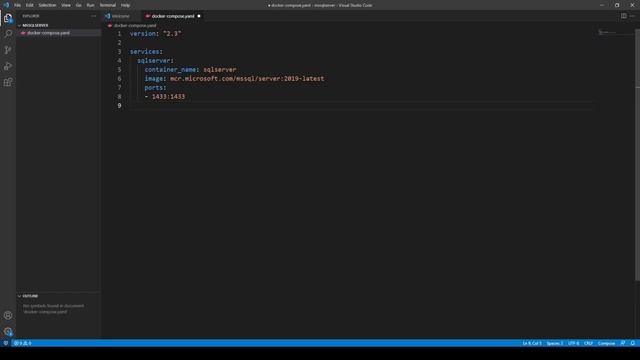The width and height of the screenshot is (640, 360).
Task: Open the Extensions view
Action: coord(8,82)
